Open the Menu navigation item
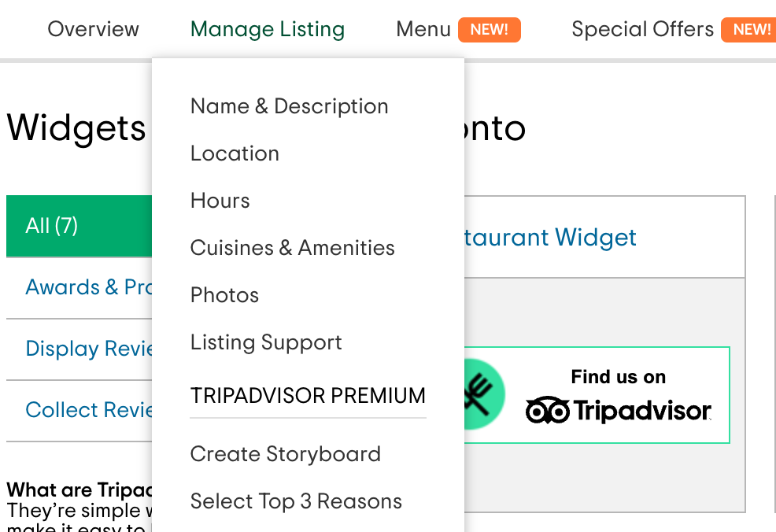Image resolution: width=776 pixels, height=532 pixels. (x=423, y=30)
